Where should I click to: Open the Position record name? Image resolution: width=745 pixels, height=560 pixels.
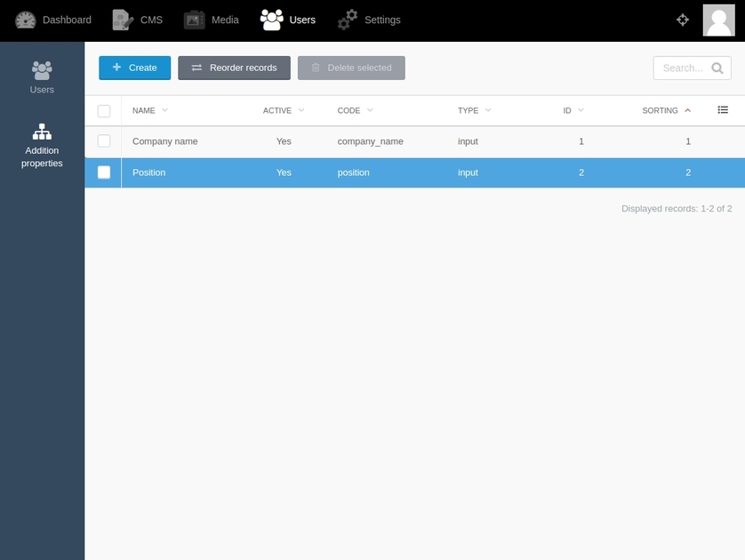point(148,172)
